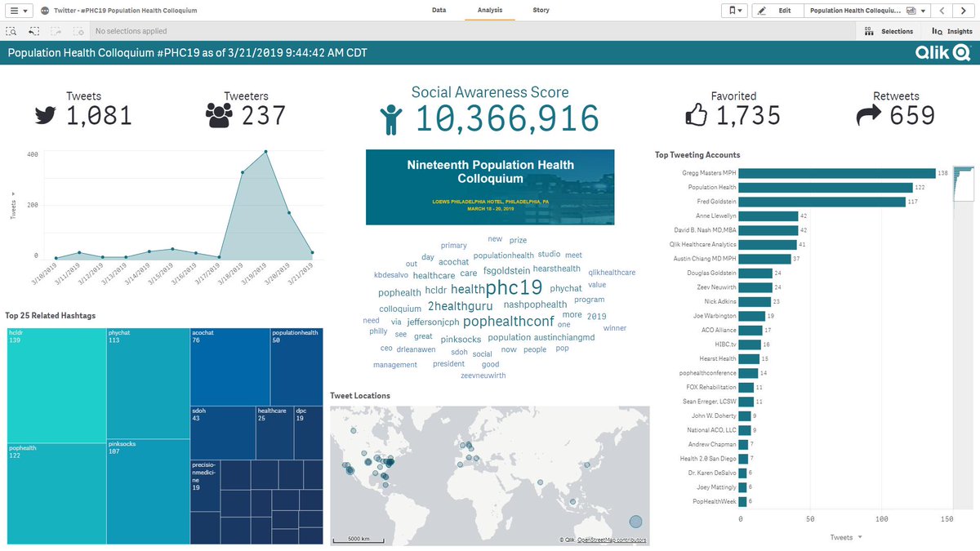The width and height of the screenshot is (980, 551).
Task: Click the Retweets arrow icon
Action: [869, 116]
